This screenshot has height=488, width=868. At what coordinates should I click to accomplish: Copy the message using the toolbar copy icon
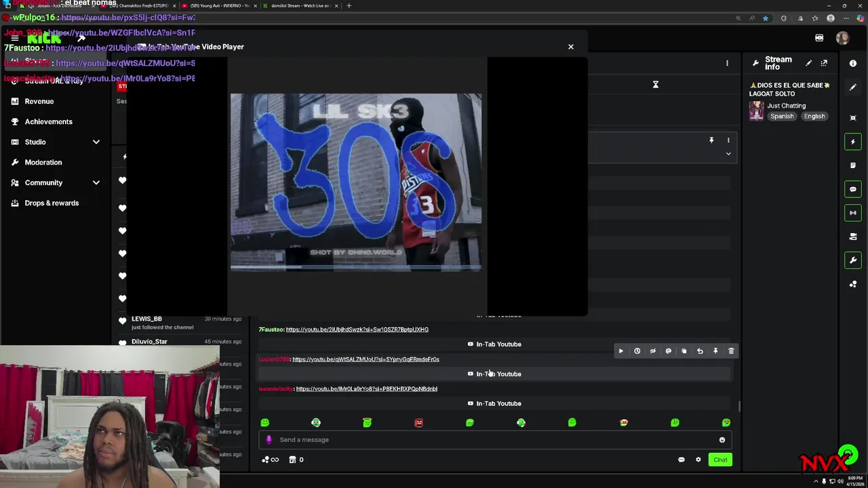click(684, 351)
